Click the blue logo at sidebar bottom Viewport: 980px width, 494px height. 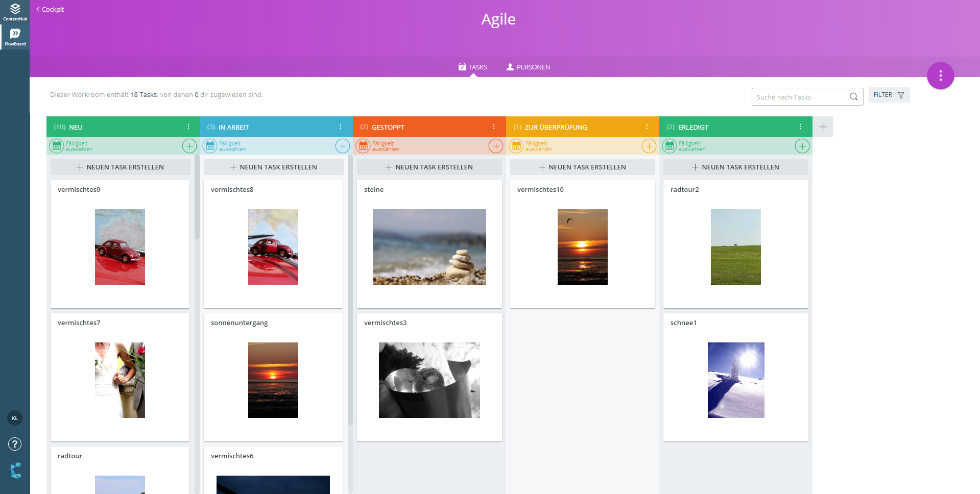15,470
